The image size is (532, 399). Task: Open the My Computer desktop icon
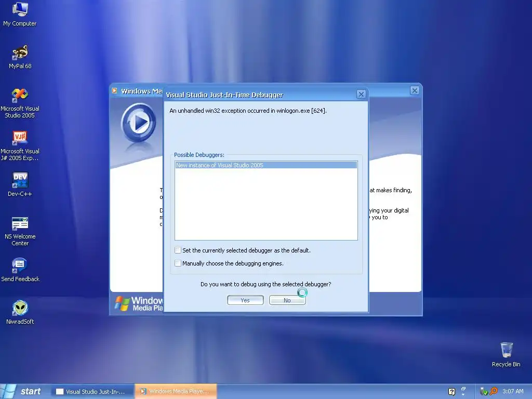coord(20,14)
